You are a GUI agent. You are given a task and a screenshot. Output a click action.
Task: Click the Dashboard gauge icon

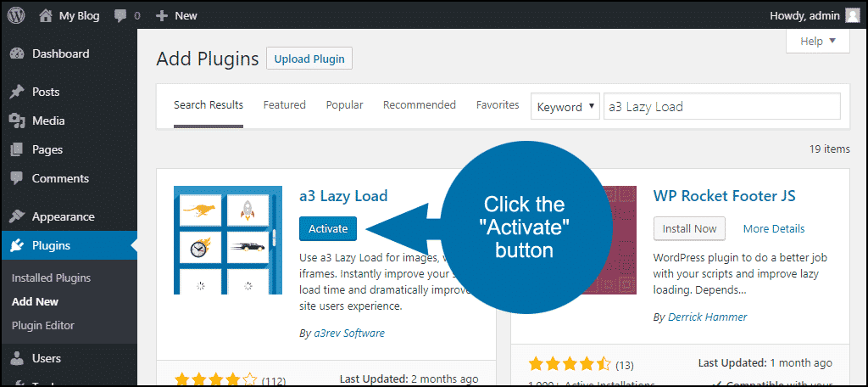17,53
